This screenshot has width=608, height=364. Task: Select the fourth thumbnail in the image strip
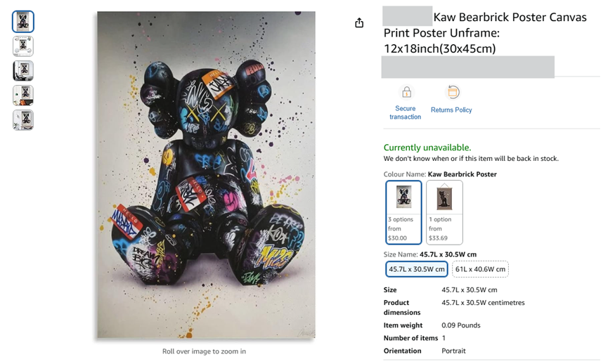(23, 96)
